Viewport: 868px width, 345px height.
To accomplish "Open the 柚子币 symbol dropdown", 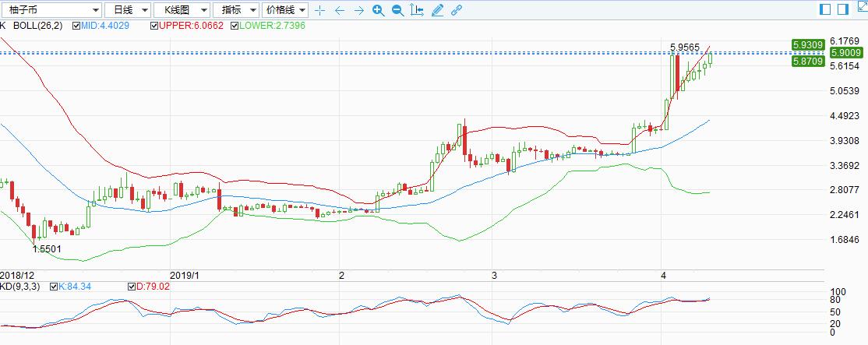I will click(51, 10).
